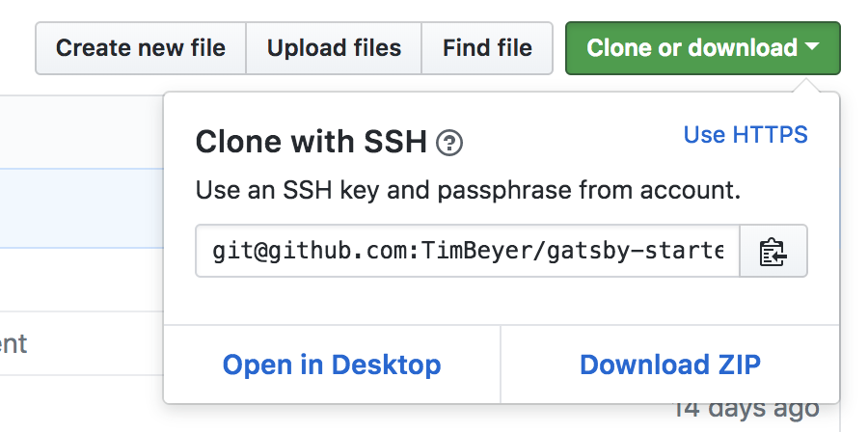Toggle the green Clone or download button

702,48
